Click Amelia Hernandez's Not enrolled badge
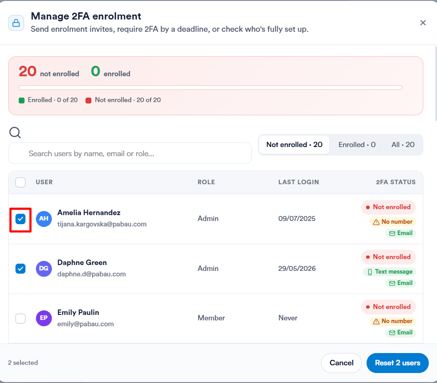The height and width of the screenshot is (383, 437). pyautogui.click(x=388, y=207)
